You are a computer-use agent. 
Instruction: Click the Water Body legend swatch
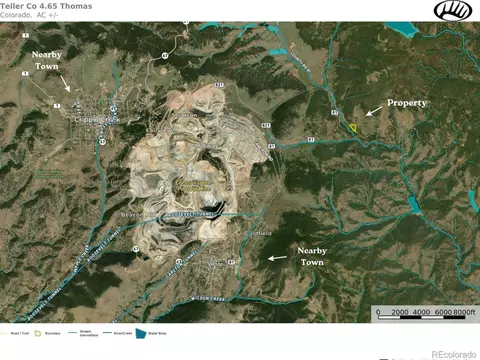tap(141, 333)
